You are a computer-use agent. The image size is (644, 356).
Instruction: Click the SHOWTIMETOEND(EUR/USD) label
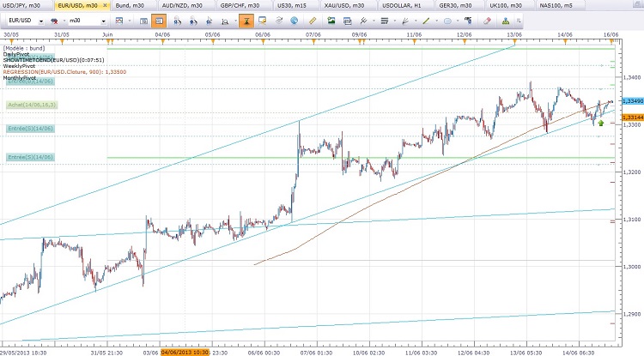[53, 60]
